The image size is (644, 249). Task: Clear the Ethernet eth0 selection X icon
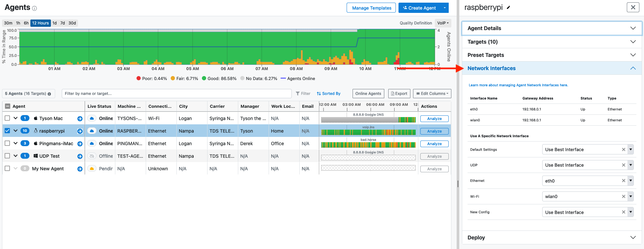624,181
